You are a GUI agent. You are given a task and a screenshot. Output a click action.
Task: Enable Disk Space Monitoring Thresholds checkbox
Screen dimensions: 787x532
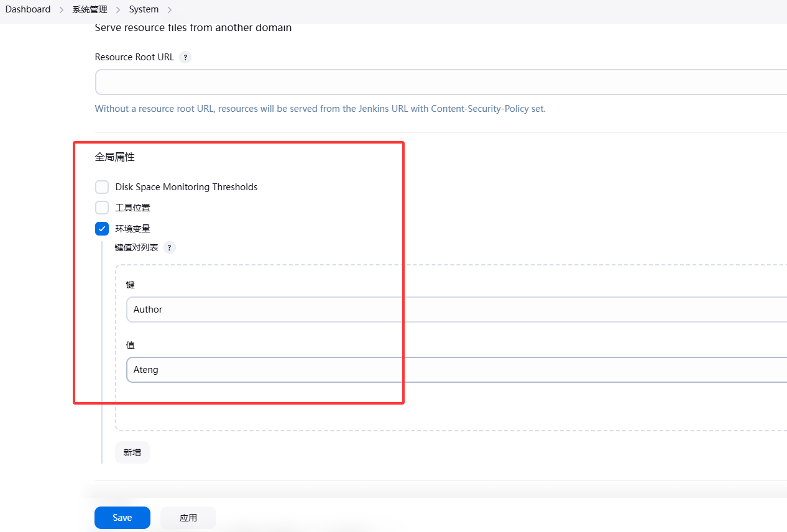[x=102, y=187]
